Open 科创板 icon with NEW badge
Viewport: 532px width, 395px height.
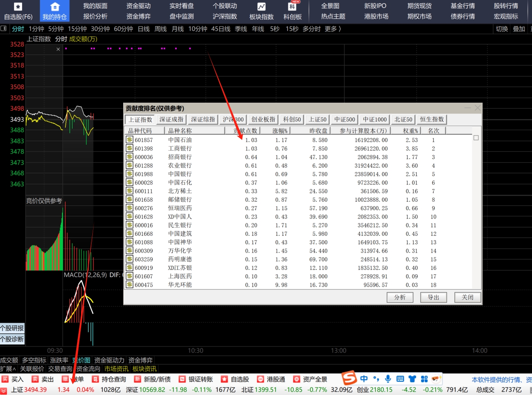292,6
